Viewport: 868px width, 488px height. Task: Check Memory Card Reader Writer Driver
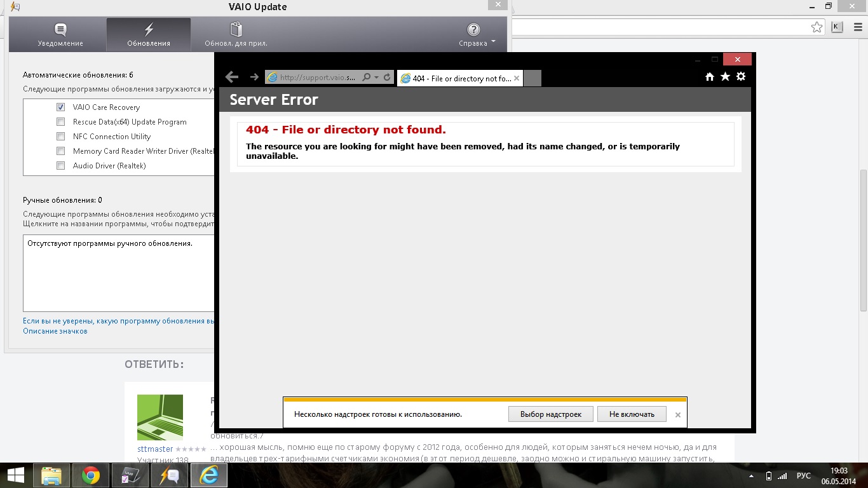(x=61, y=151)
